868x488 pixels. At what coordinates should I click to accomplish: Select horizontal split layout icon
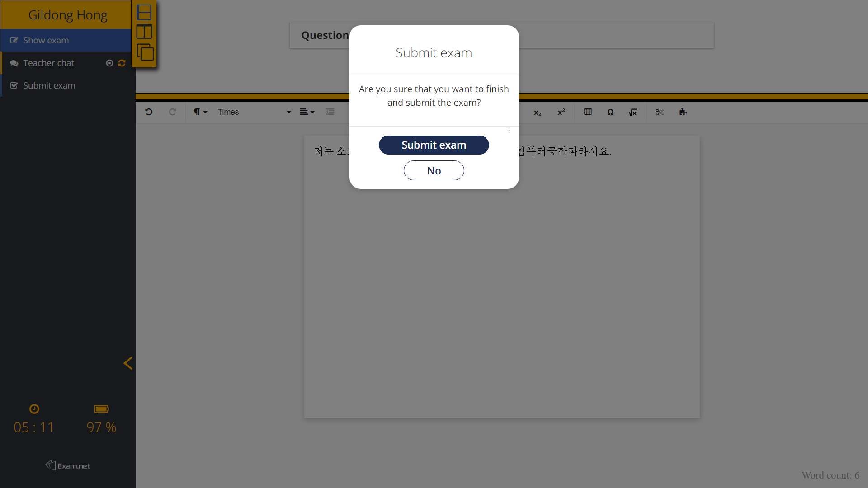point(144,12)
